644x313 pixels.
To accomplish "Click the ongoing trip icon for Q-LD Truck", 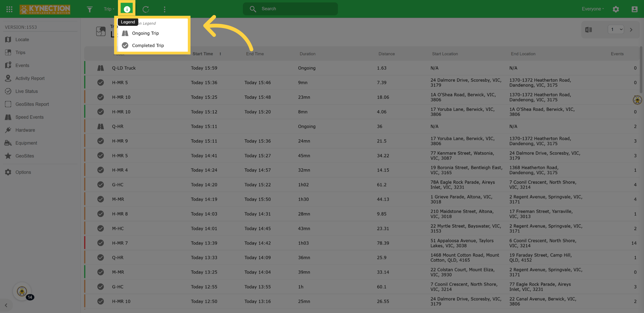I will (x=101, y=68).
